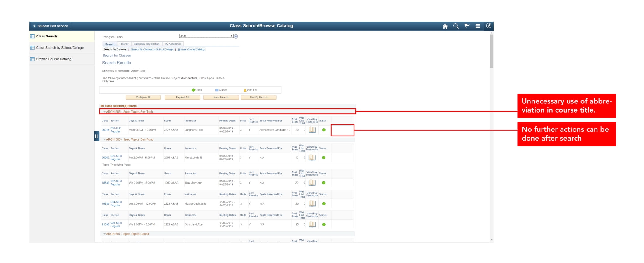View textbooks icon for class 18638
Image resolution: width=644 pixels, height=263 pixels.
[x=312, y=183]
